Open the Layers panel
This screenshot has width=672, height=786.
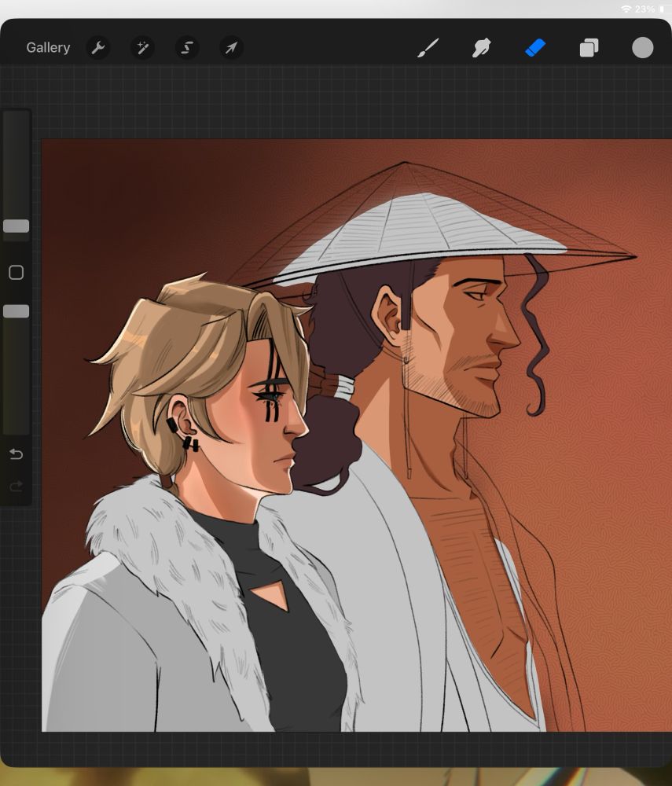(x=589, y=48)
